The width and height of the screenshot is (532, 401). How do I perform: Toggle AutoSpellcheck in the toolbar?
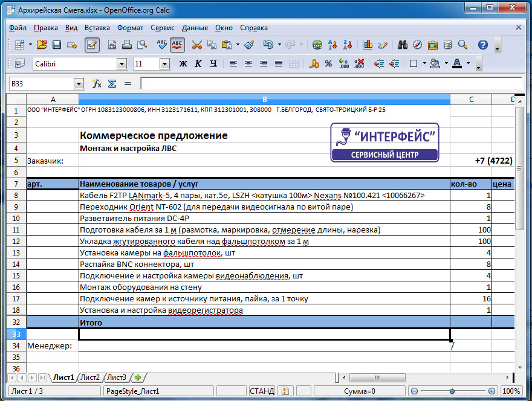coord(177,45)
